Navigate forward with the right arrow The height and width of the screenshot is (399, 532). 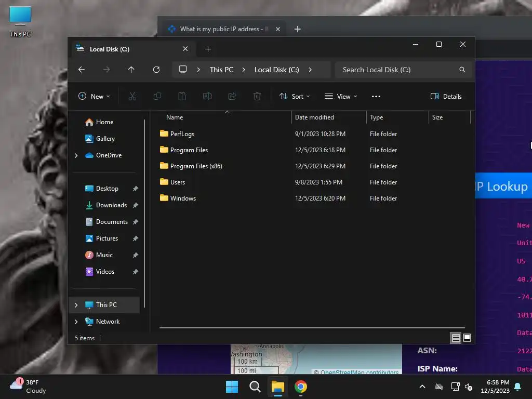tap(107, 70)
